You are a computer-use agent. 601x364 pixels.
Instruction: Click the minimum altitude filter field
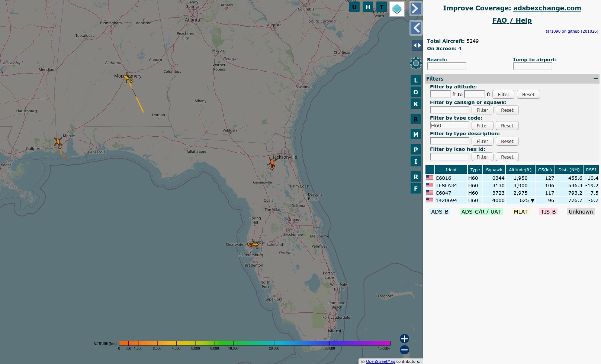point(440,94)
